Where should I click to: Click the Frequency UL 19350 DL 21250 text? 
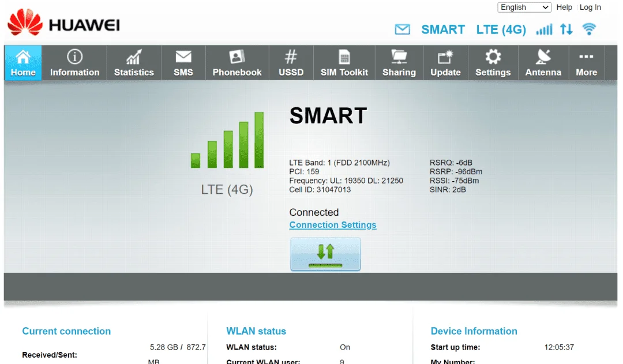tap(346, 181)
